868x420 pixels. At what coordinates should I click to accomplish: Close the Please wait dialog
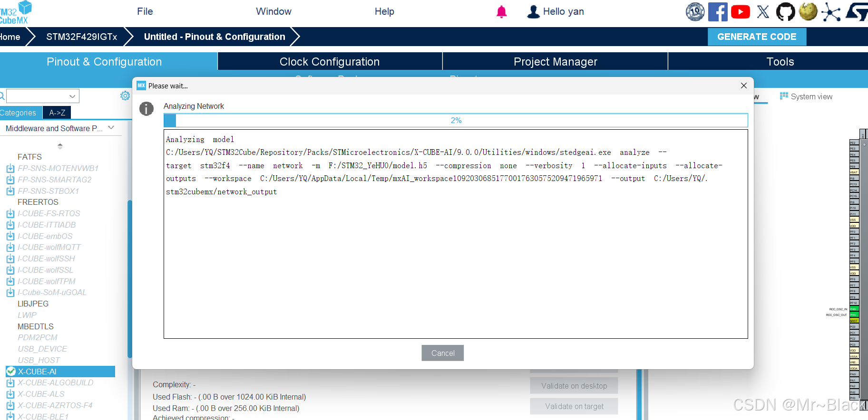click(744, 86)
